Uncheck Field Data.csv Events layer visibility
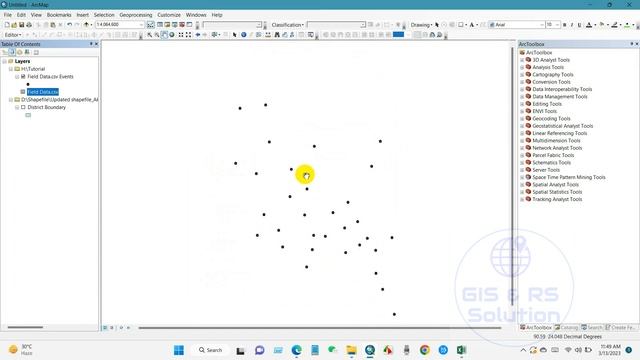640x360 pixels. click(23, 76)
